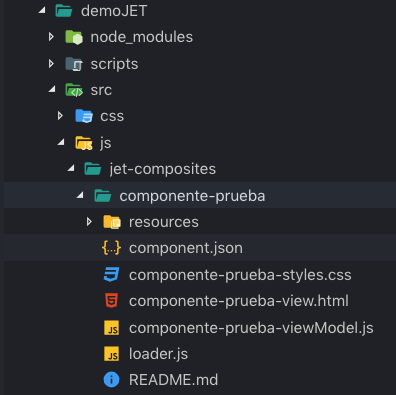Screen dimensions: 396x395
Task: Expand the scripts folder arrow
Action: (51, 63)
